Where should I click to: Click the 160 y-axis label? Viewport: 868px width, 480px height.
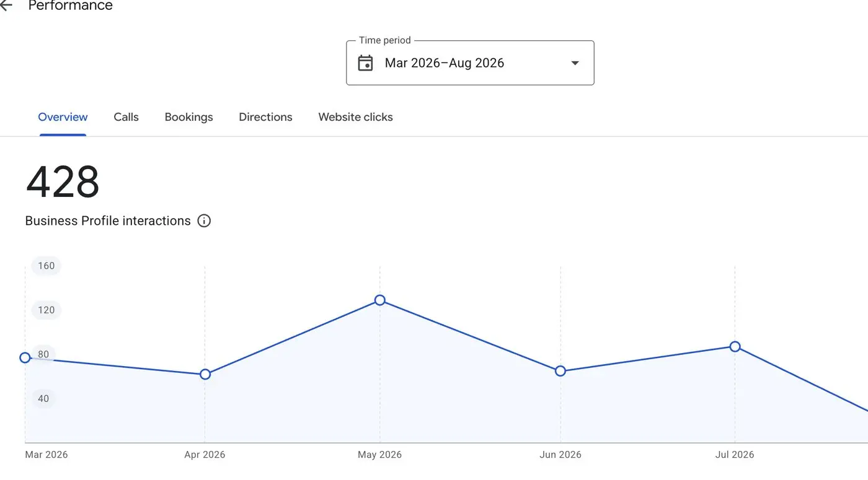[46, 266]
